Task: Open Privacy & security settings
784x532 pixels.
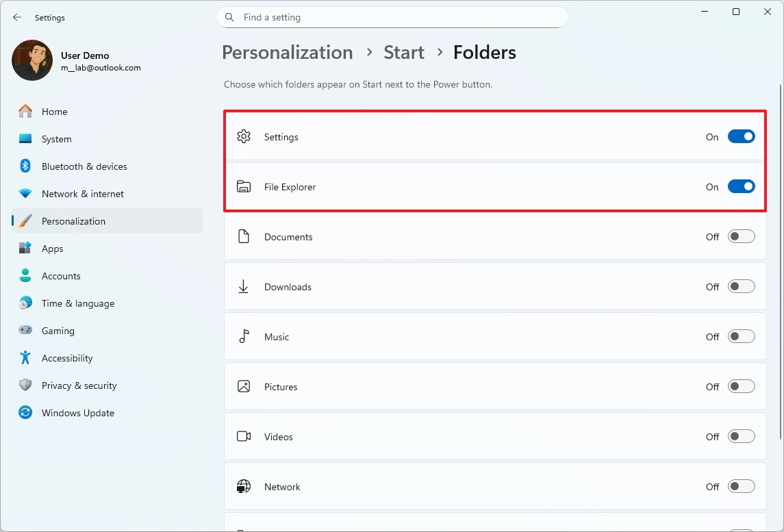Action: click(x=79, y=385)
